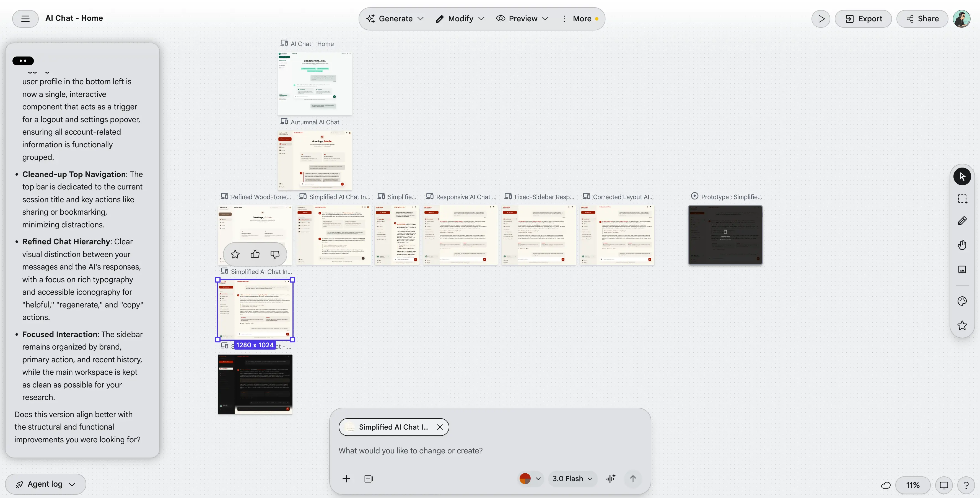
Task: Mark design with thumbs up
Action: 255,254
